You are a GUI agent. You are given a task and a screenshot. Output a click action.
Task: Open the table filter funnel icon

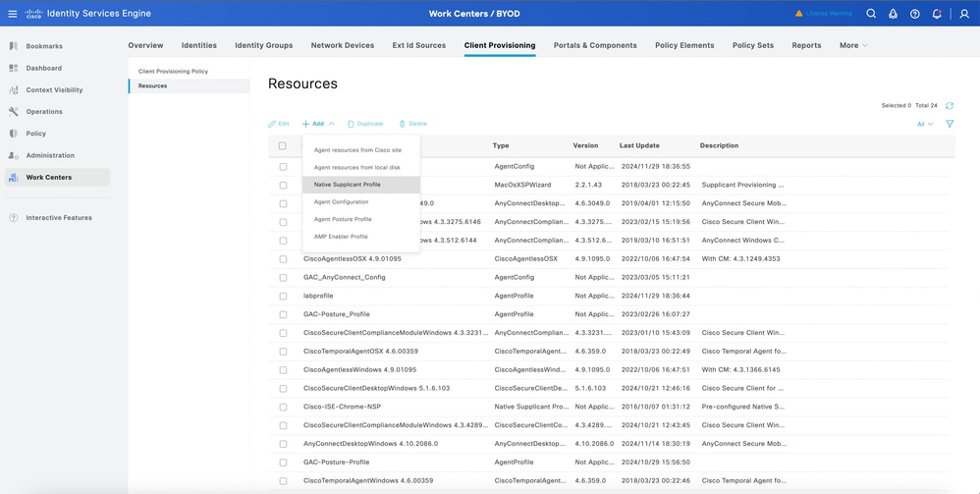[950, 124]
